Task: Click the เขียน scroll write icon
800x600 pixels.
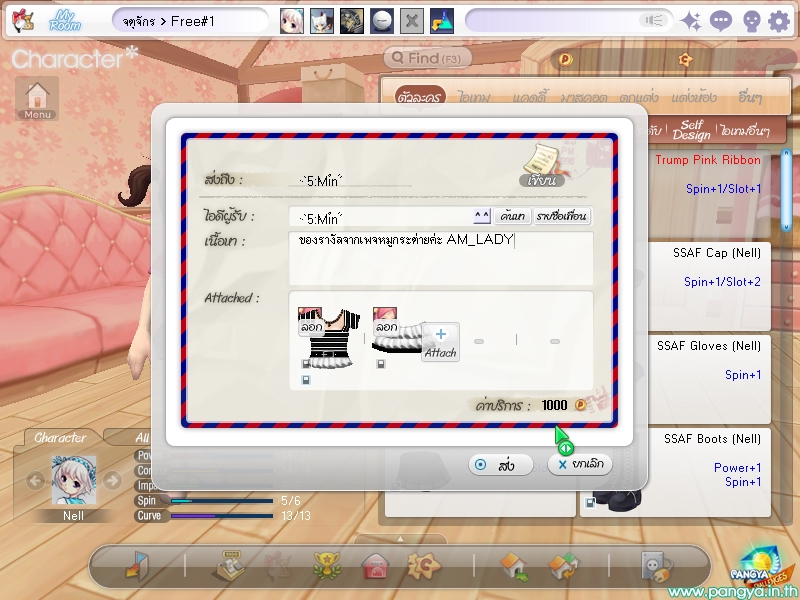Action: pyautogui.click(x=542, y=165)
